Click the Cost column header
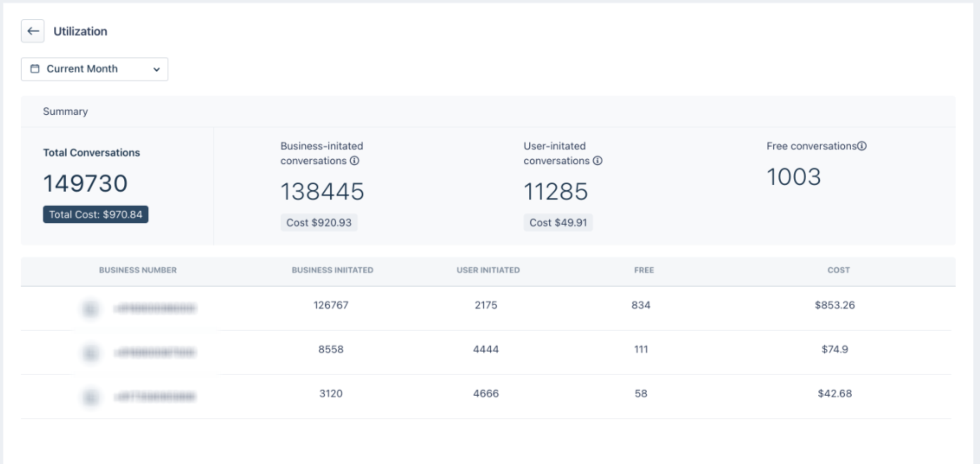Screen dimensions: 980x464 838,270
